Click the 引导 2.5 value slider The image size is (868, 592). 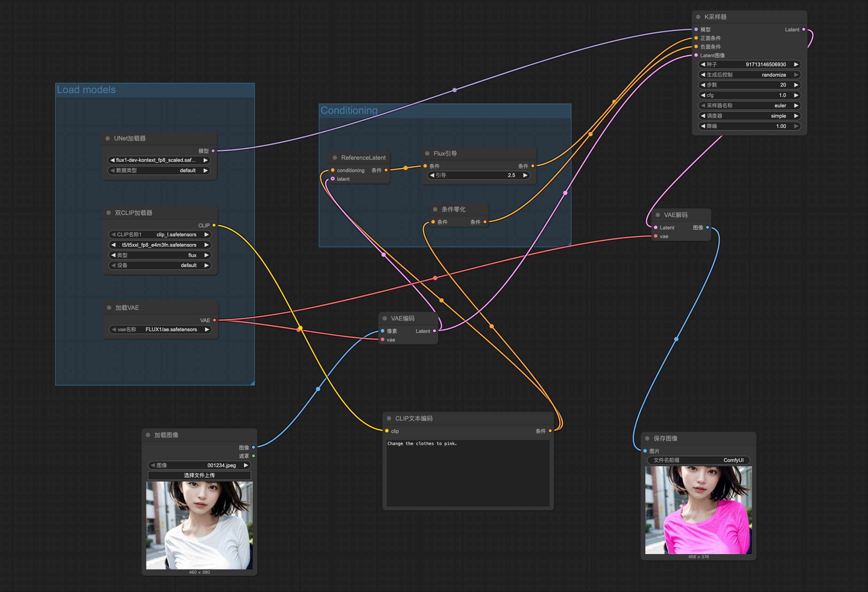pos(479,176)
